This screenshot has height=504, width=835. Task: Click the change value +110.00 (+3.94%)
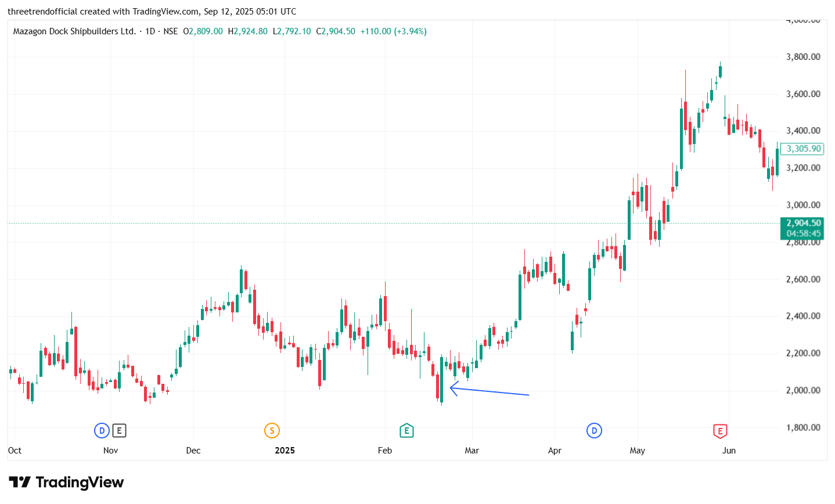point(394,31)
